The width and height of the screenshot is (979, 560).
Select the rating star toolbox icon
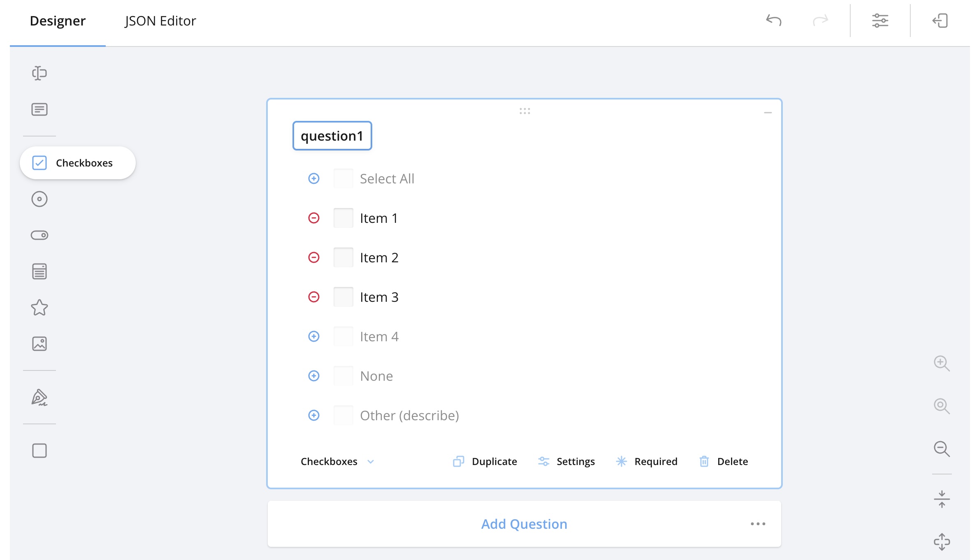39,307
